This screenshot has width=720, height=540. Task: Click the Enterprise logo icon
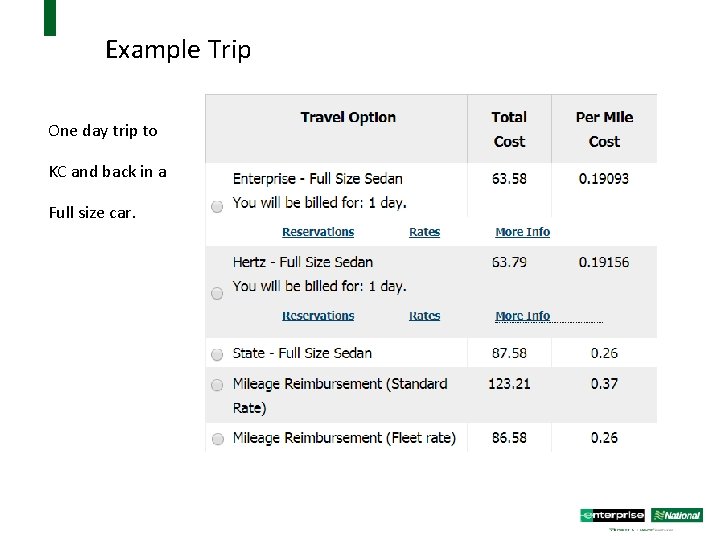612,515
